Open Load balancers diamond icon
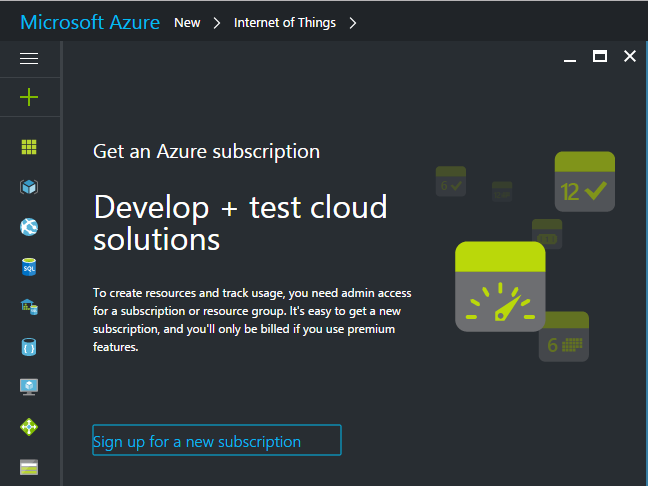Viewport: 648px width, 486px height. pyautogui.click(x=29, y=427)
